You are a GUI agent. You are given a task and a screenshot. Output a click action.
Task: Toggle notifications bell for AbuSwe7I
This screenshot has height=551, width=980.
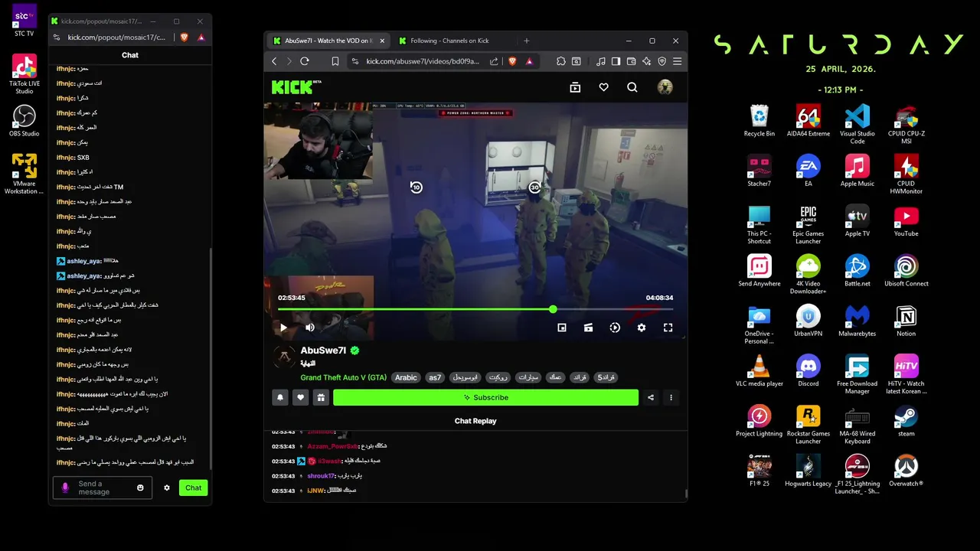click(x=280, y=397)
